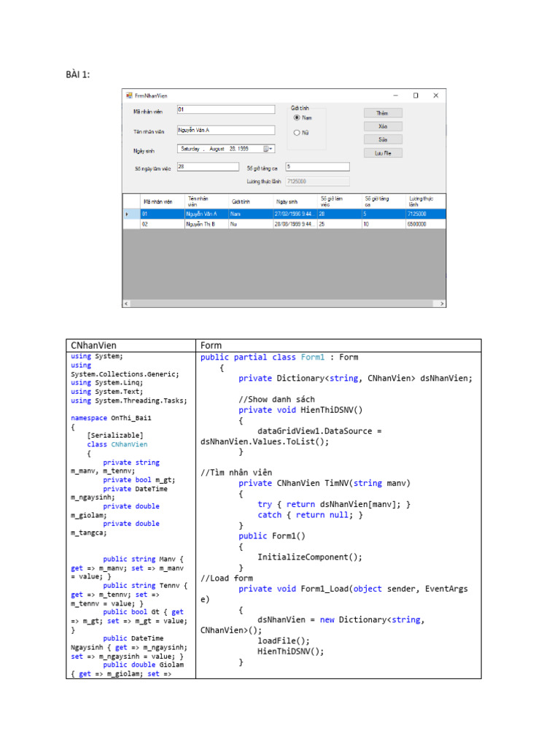Click the row selector arrow of row 01

coord(128,214)
